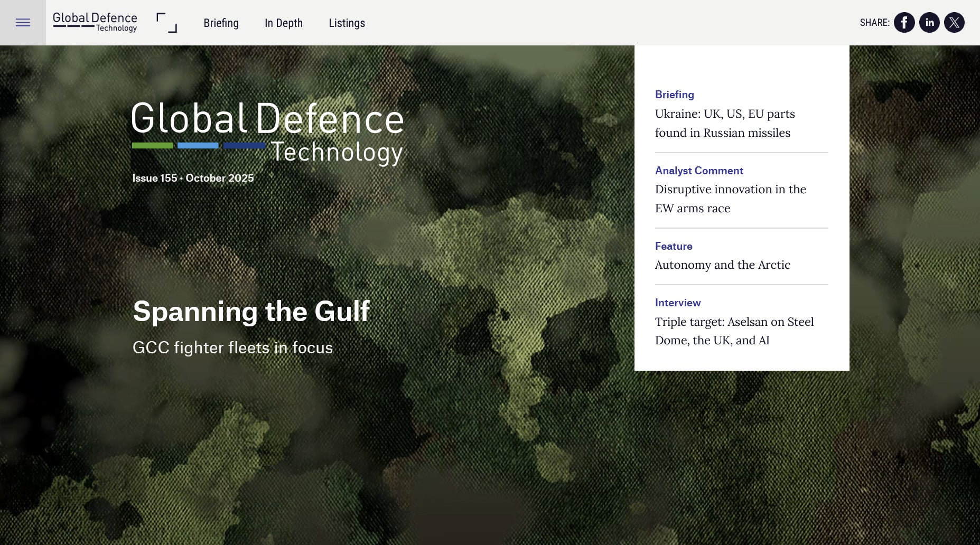The height and width of the screenshot is (545, 980).
Task: Share the issue on X
Action: point(954,22)
